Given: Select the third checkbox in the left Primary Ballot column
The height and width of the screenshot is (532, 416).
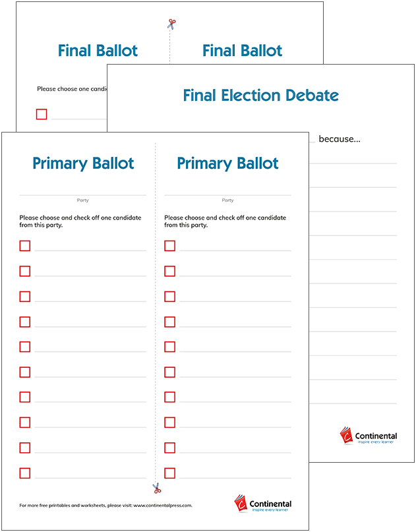Looking at the screenshot, I should point(25,296).
